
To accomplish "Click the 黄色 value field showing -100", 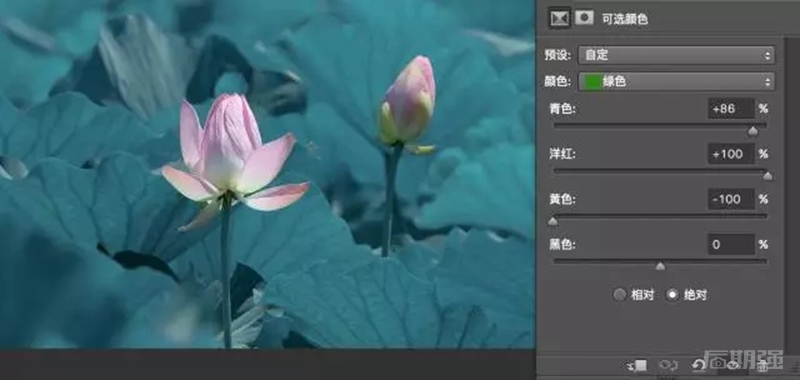I will pyautogui.click(x=731, y=199).
